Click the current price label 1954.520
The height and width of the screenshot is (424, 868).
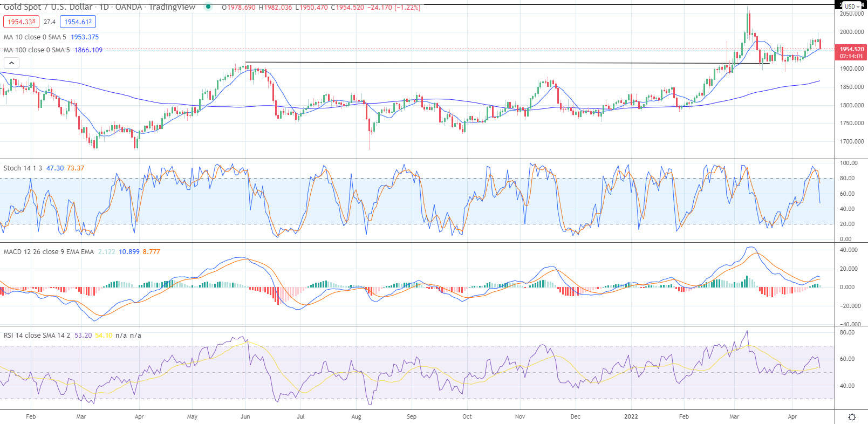(x=851, y=49)
